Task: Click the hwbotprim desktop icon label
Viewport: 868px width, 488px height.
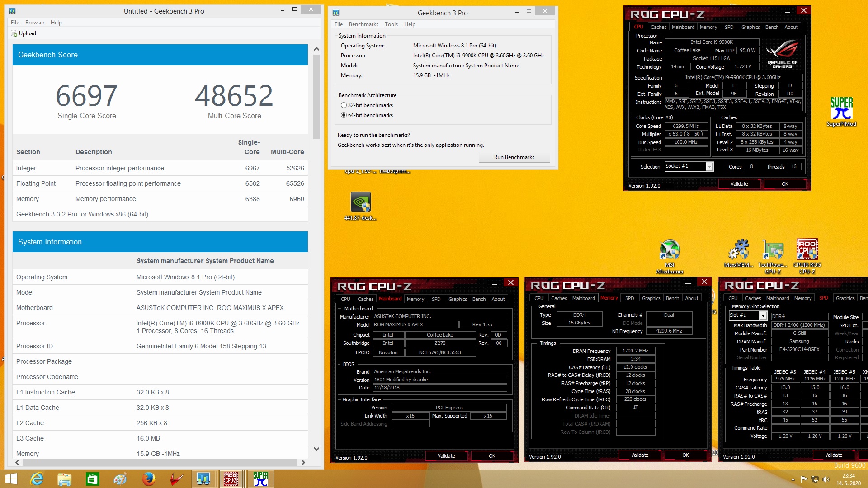Action: point(395,171)
